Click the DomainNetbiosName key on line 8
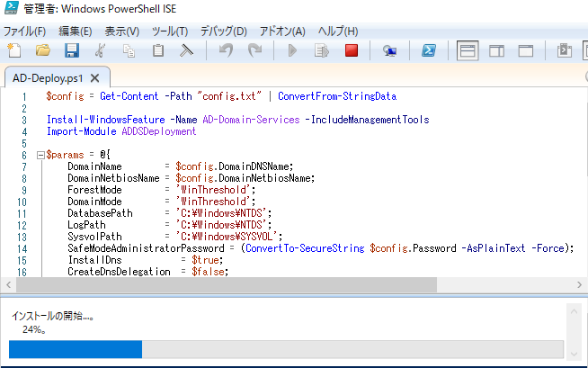This screenshot has width=588, height=368. (x=113, y=178)
